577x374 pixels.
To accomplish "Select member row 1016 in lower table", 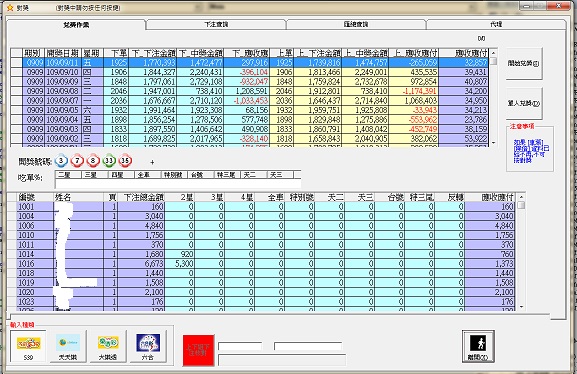I will pos(261,264).
